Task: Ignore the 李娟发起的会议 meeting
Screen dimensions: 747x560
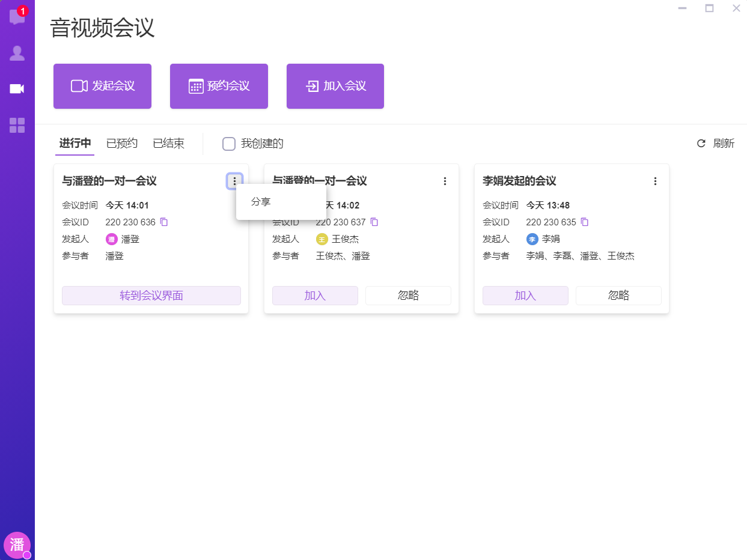Action: click(x=618, y=296)
